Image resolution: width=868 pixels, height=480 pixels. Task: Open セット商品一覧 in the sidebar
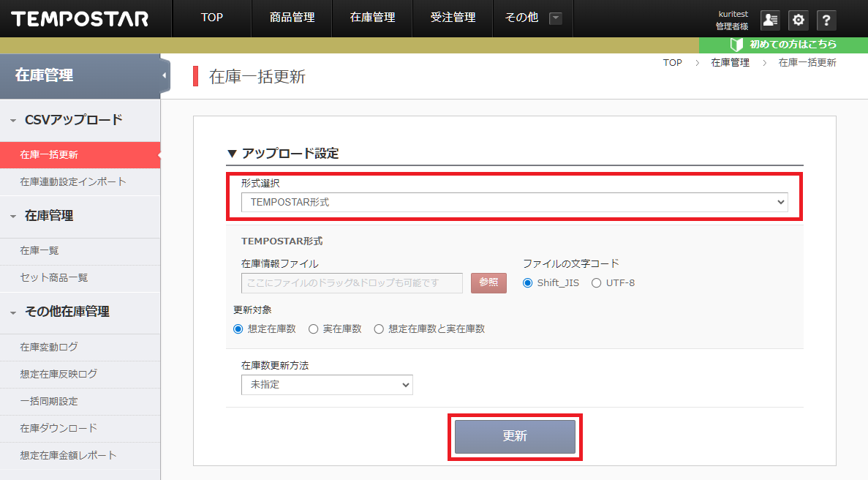80,278
